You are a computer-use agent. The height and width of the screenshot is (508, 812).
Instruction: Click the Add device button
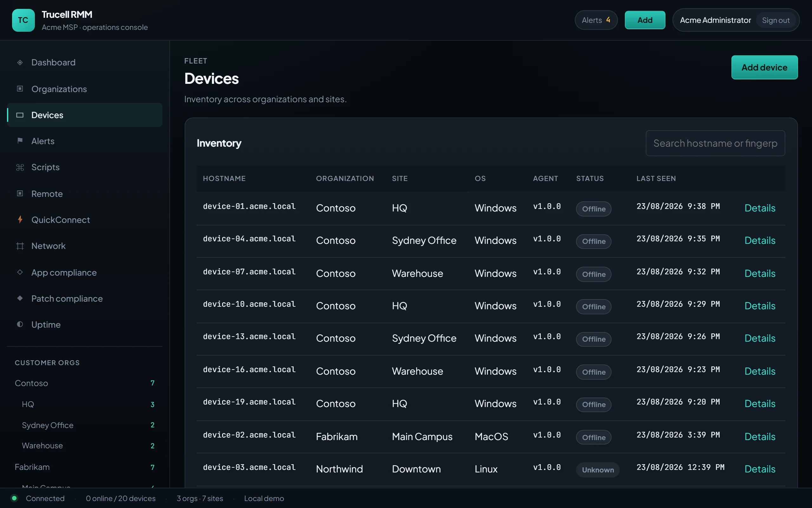tap(764, 67)
